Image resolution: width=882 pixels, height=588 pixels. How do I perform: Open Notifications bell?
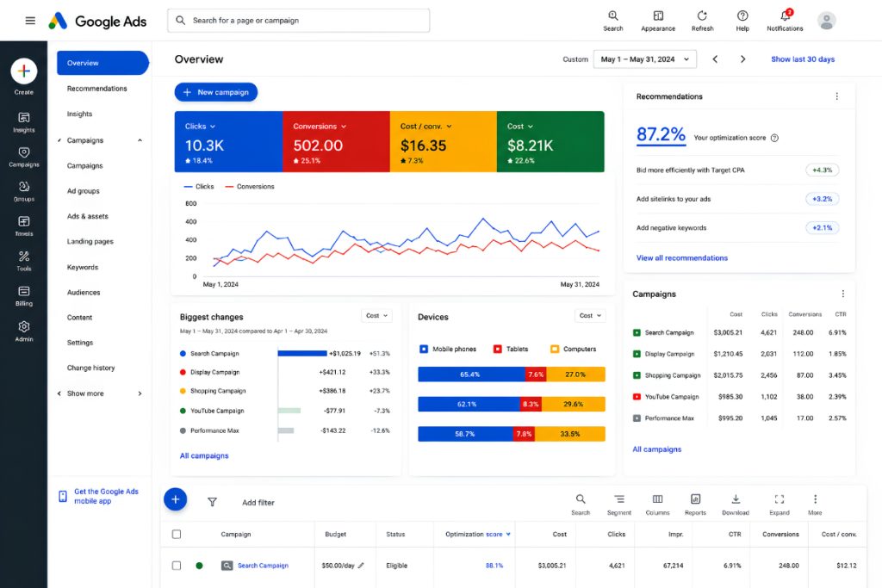tap(786, 21)
